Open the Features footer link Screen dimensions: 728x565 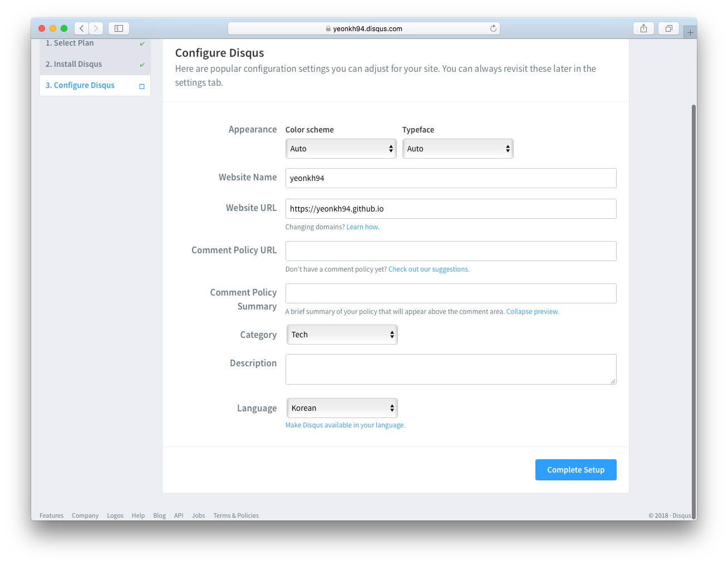click(x=51, y=515)
